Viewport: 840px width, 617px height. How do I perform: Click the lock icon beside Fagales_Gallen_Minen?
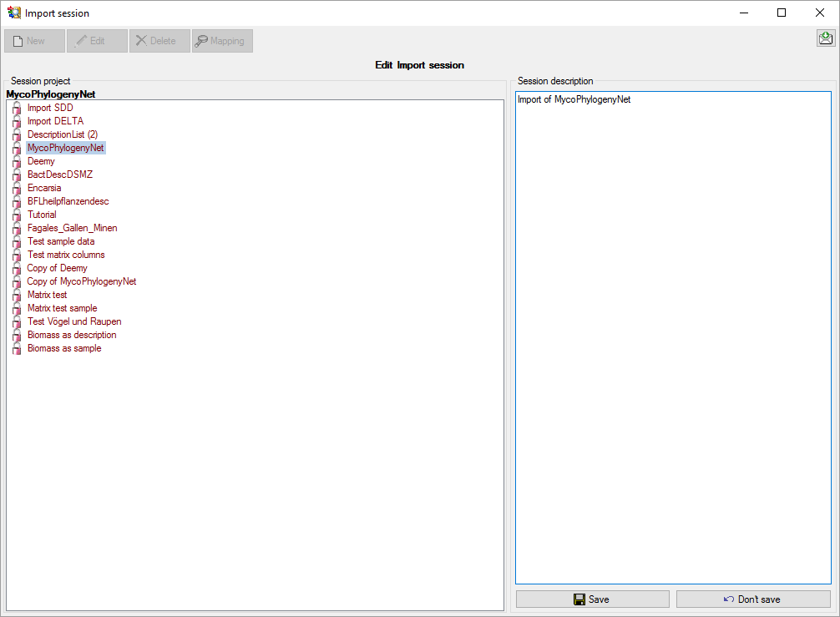[x=17, y=229]
